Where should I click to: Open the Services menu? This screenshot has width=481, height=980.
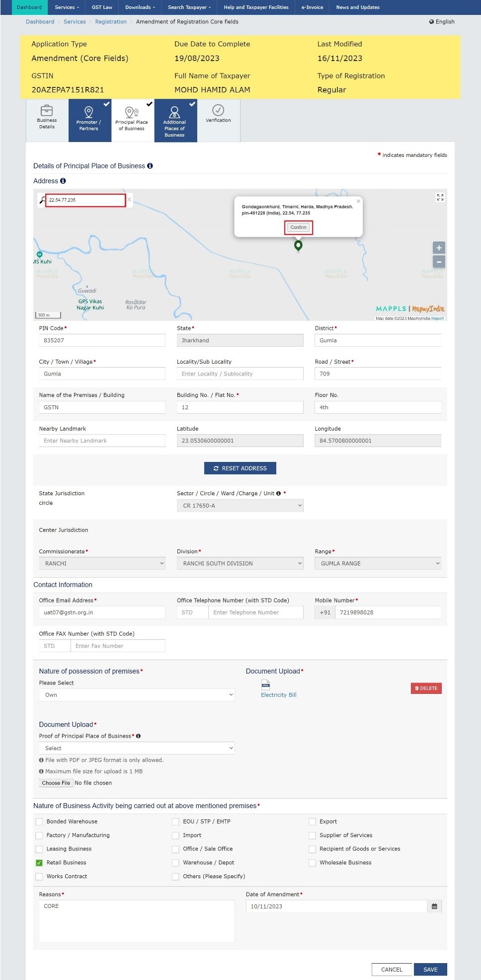pos(67,7)
